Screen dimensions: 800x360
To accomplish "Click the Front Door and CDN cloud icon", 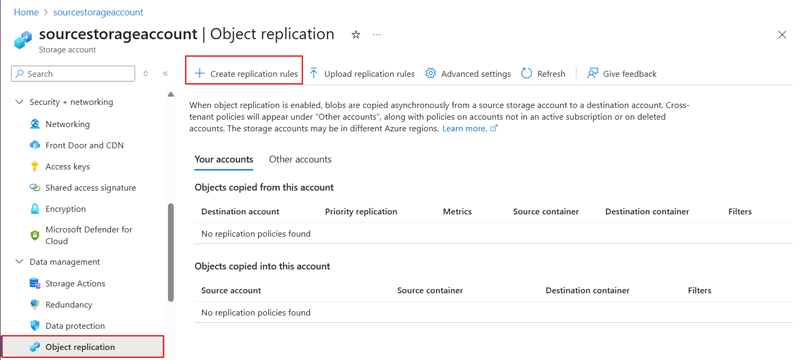I will pos(35,145).
